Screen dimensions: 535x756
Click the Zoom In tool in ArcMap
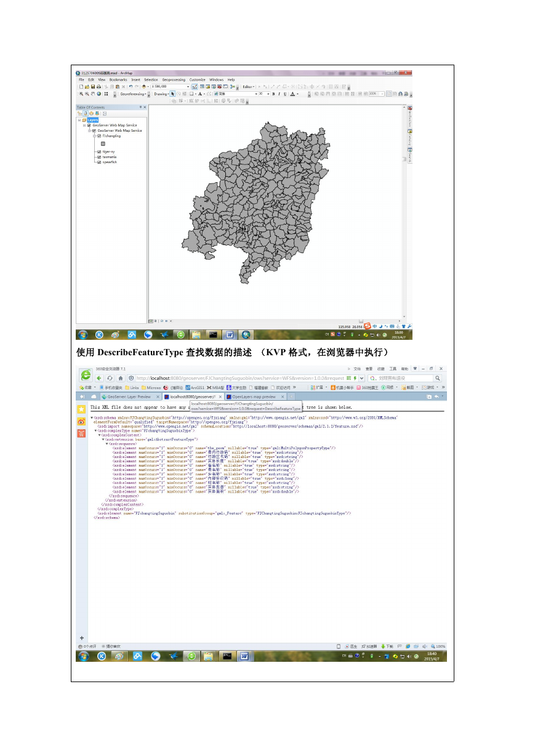[81, 94]
